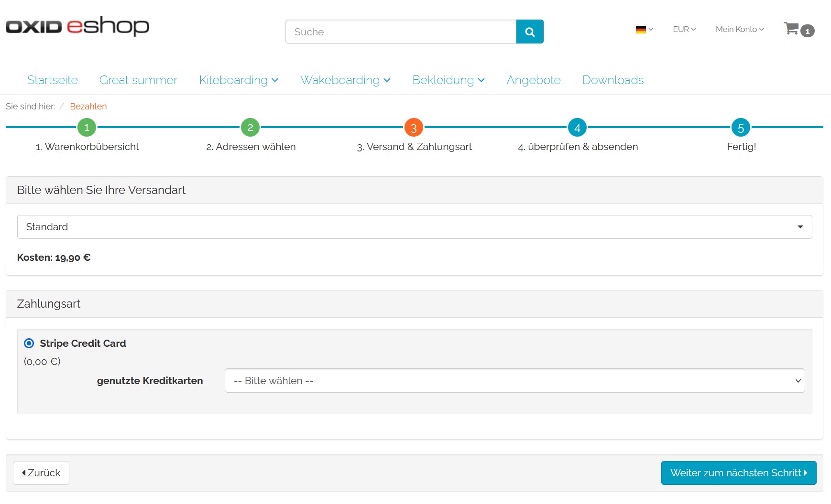Open the Wakeboarding category menu
This screenshot has height=504, width=831.
click(x=345, y=80)
